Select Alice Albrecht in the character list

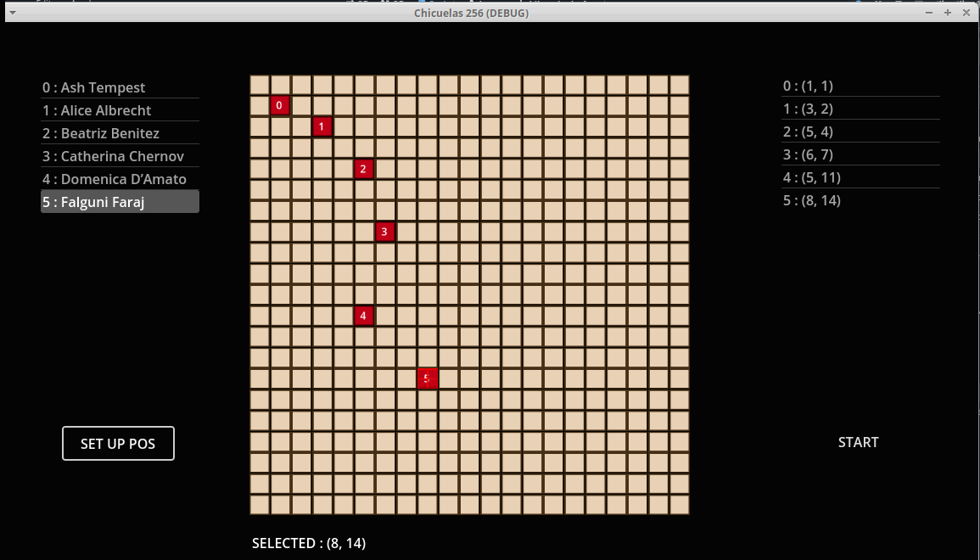pyautogui.click(x=120, y=110)
